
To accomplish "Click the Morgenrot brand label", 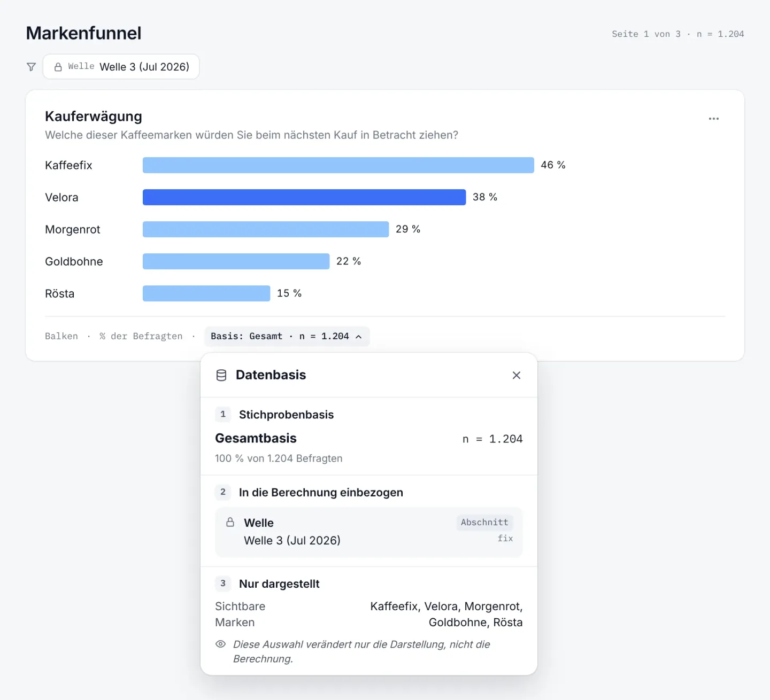I will click(x=73, y=229).
